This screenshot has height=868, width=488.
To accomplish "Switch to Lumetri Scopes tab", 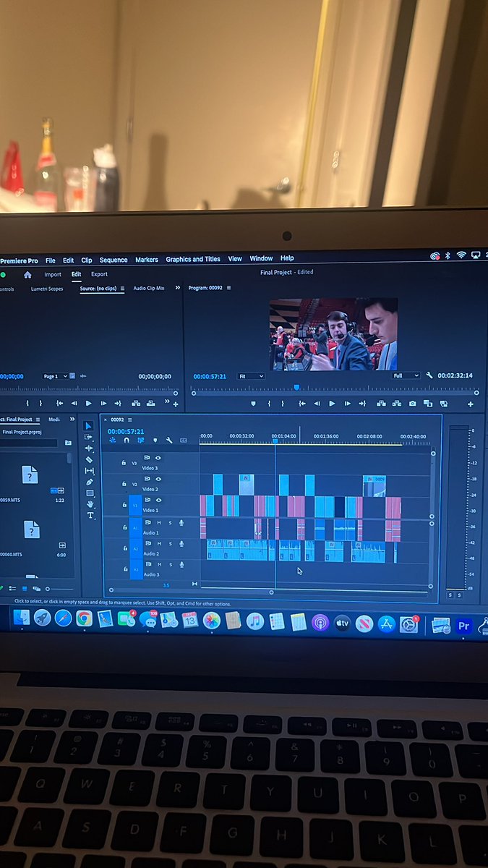I will tap(47, 289).
